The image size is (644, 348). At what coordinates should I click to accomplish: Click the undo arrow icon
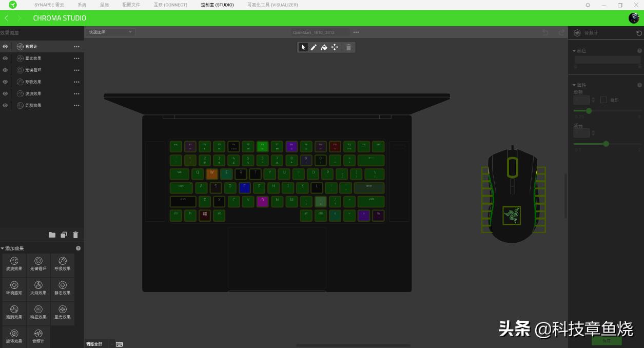[x=545, y=32]
